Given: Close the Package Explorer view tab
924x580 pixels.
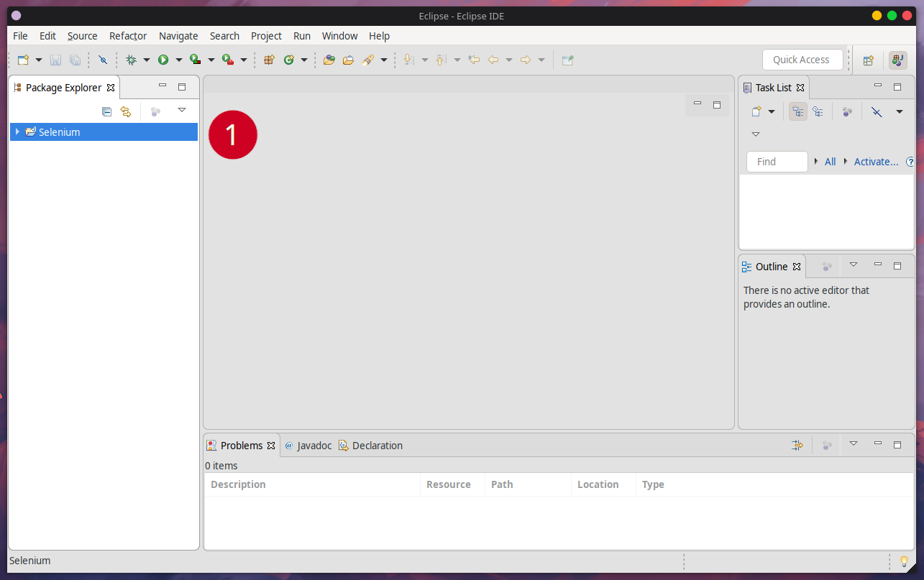Looking at the screenshot, I should click(x=111, y=88).
